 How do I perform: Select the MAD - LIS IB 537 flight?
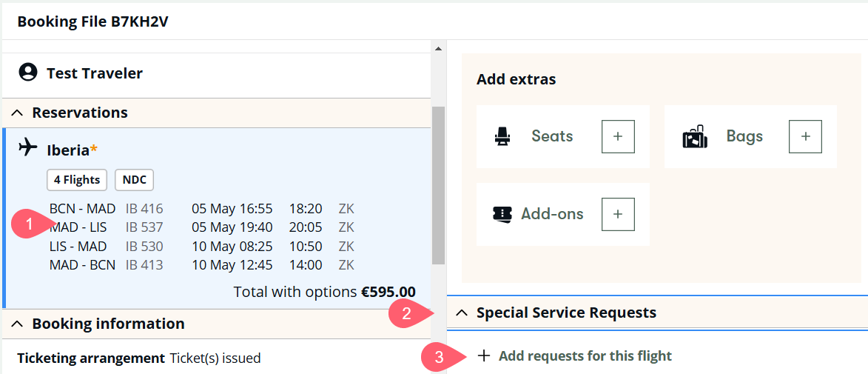click(107, 227)
